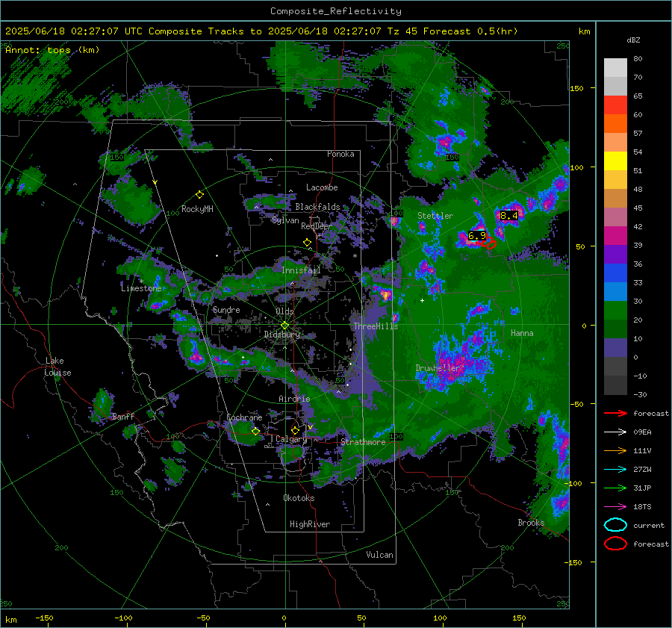
Task: Click the cyan 27ZW arrow icon
Action: [x=615, y=470]
